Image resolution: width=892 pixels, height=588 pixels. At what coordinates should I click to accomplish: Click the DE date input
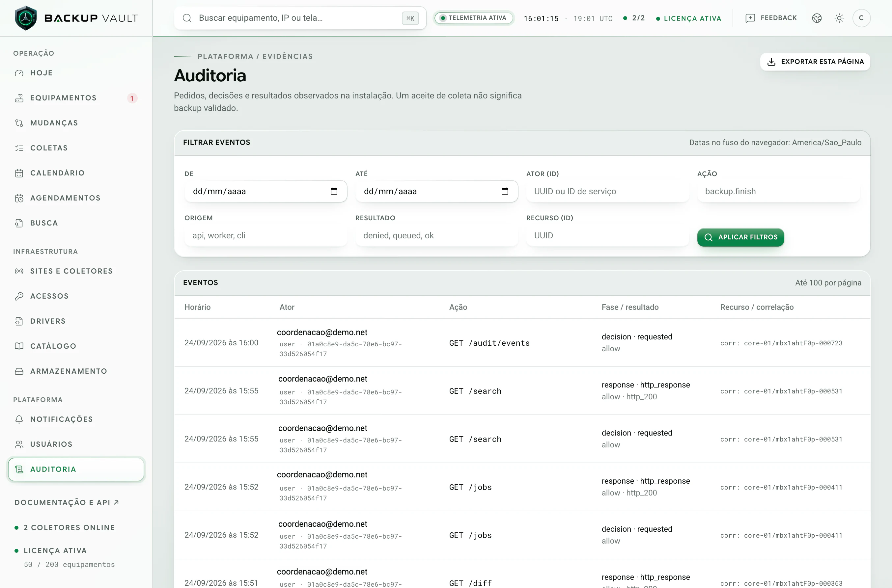click(x=265, y=191)
